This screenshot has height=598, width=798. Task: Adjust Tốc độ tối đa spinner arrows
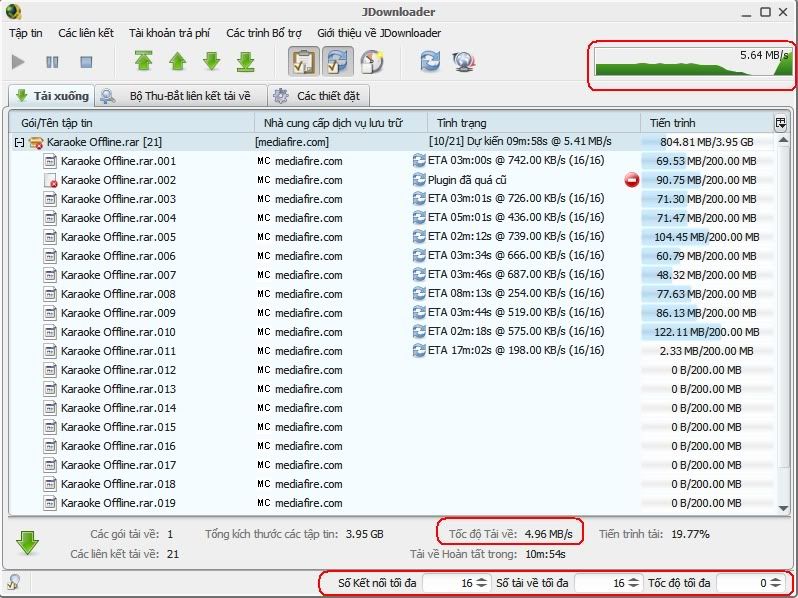click(776, 583)
